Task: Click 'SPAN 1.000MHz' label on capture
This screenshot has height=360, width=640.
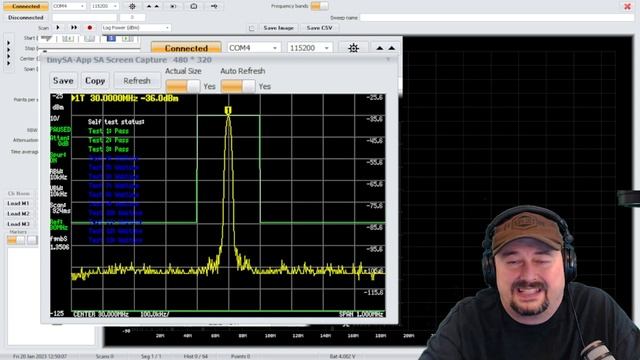Action: (x=361, y=314)
